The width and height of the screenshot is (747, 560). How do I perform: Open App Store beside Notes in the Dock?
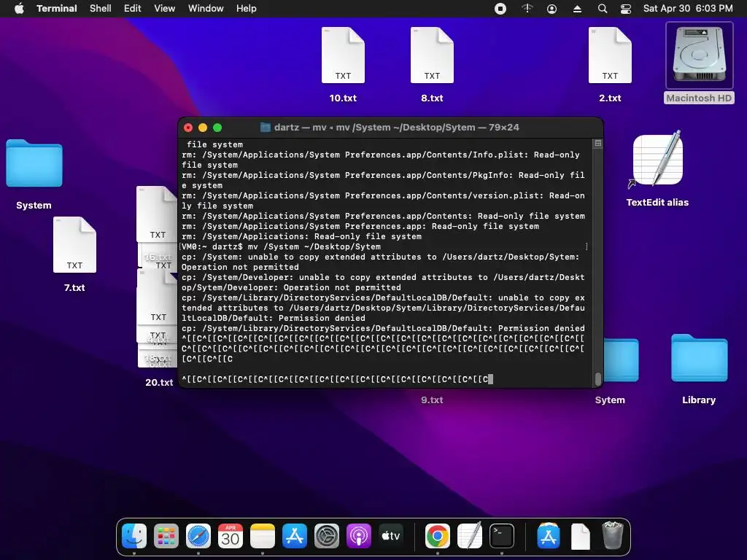[295, 536]
